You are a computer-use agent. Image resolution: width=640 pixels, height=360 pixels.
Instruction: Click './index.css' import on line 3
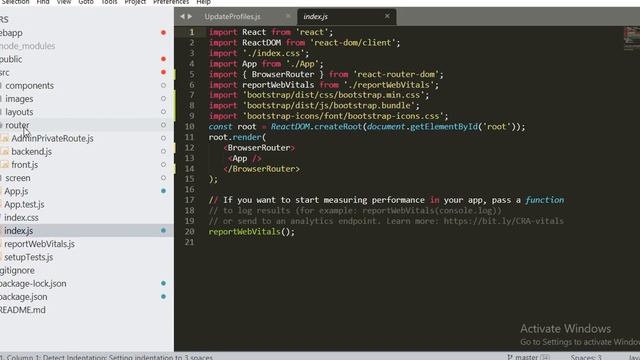273,53
